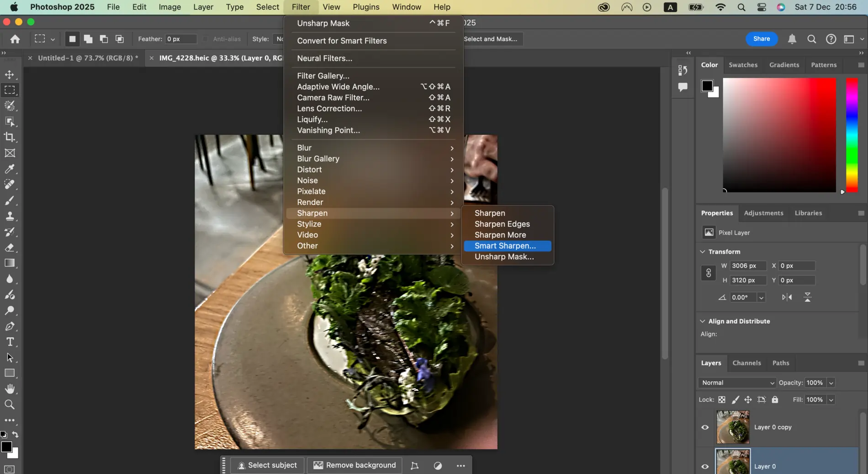Enable the Anti-alias checkbox in options bar
The width and height of the screenshot is (868, 474).
pos(205,39)
